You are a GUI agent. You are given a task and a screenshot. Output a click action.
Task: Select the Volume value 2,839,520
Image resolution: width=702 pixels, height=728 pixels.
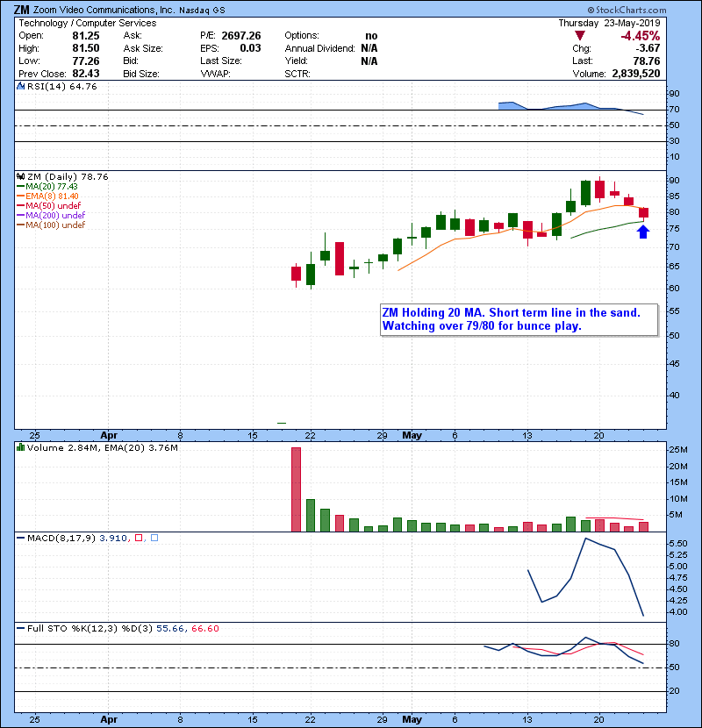[636, 74]
